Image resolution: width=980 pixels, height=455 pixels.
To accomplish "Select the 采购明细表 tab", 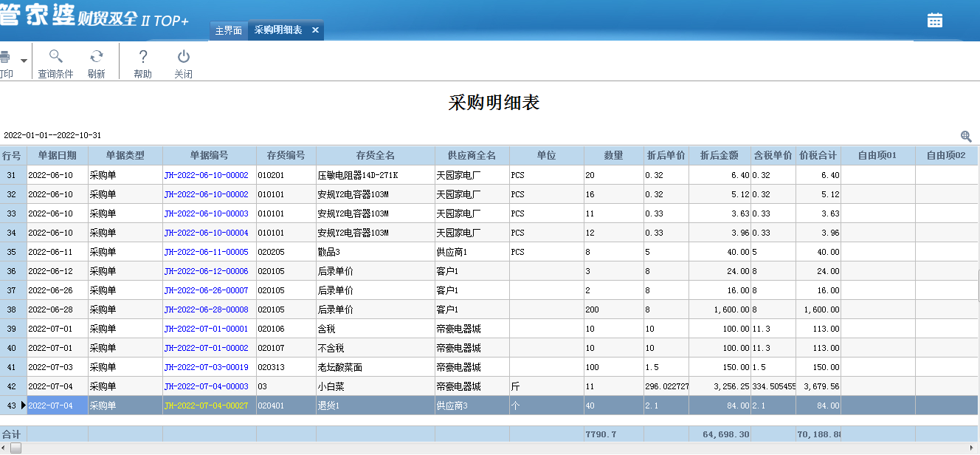I will pos(278,30).
